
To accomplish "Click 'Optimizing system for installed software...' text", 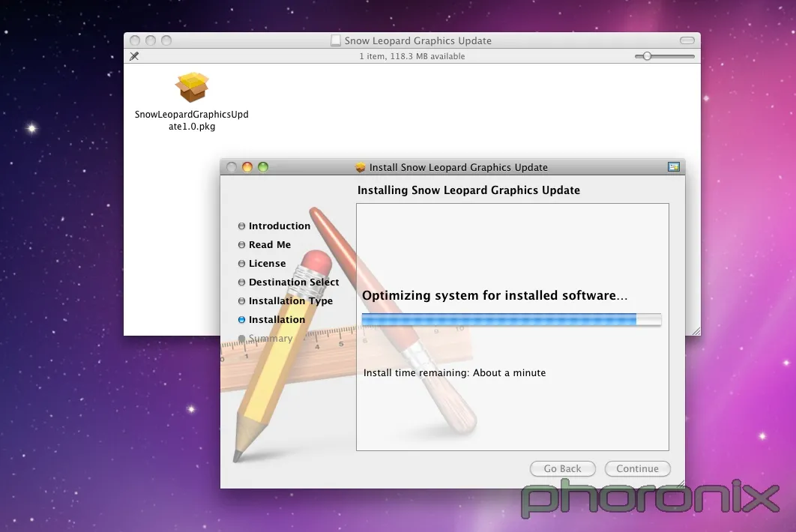I will tap(495, 295).
